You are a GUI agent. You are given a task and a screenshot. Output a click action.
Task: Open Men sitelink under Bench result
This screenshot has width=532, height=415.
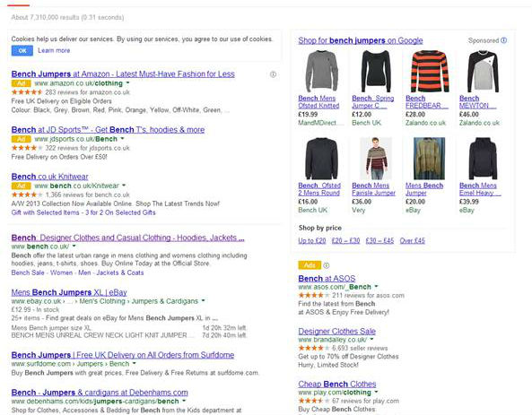click(84, 272)
